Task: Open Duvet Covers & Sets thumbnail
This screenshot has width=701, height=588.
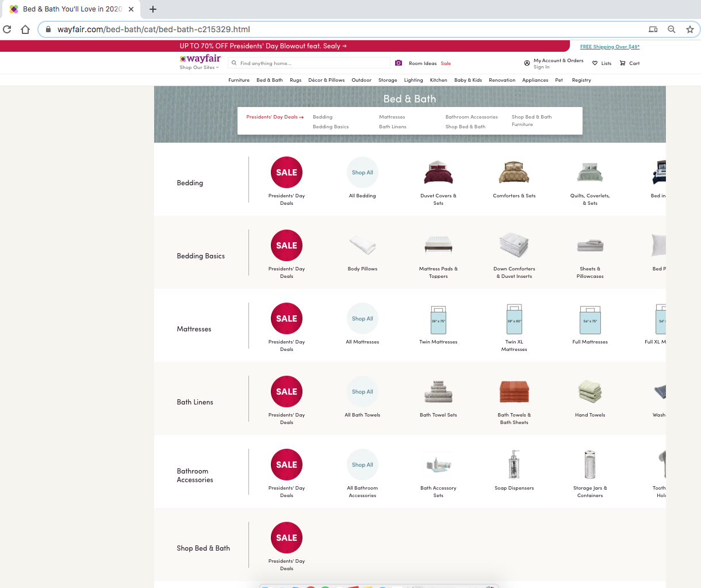Action: [x=438, y=173]
